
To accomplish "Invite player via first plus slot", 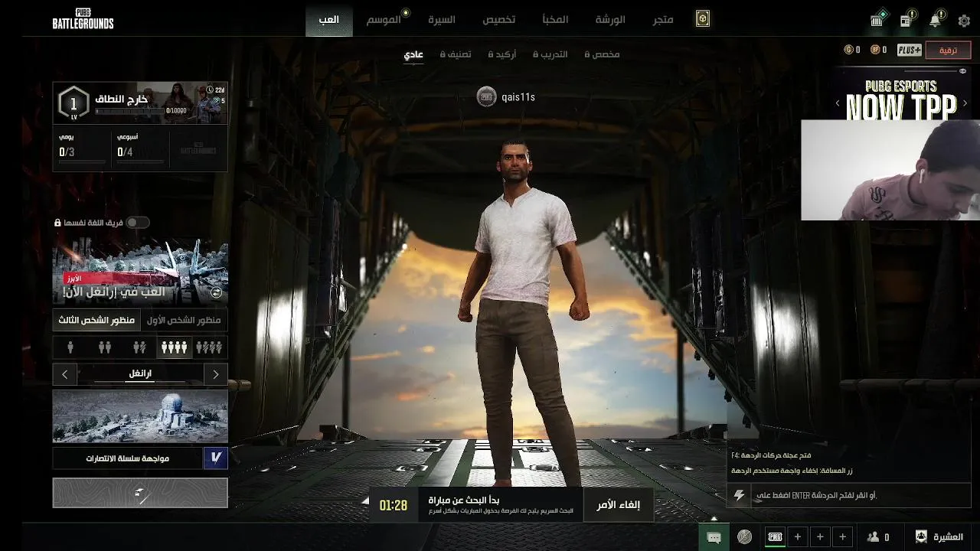I will (x=797, y=537).
